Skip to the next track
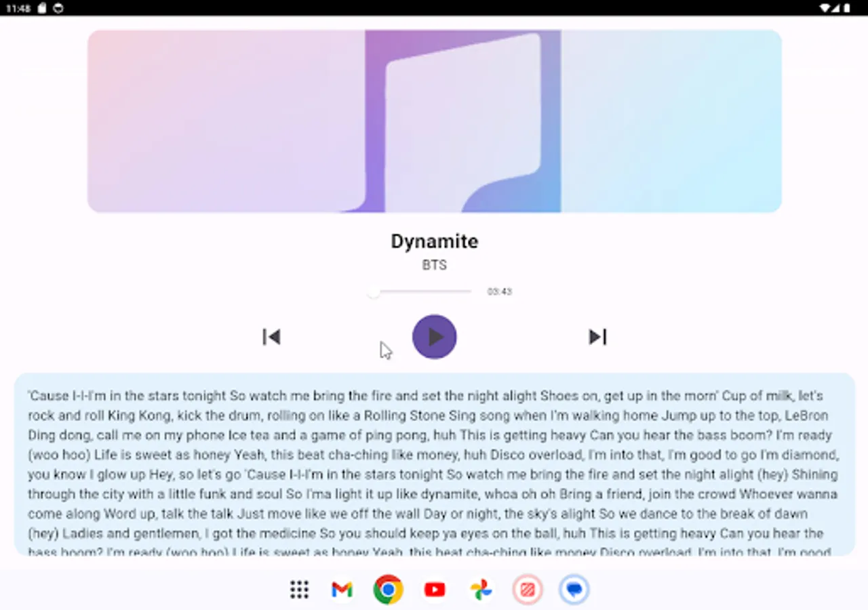Screen dimensions: 868x610 pos(597,337)
